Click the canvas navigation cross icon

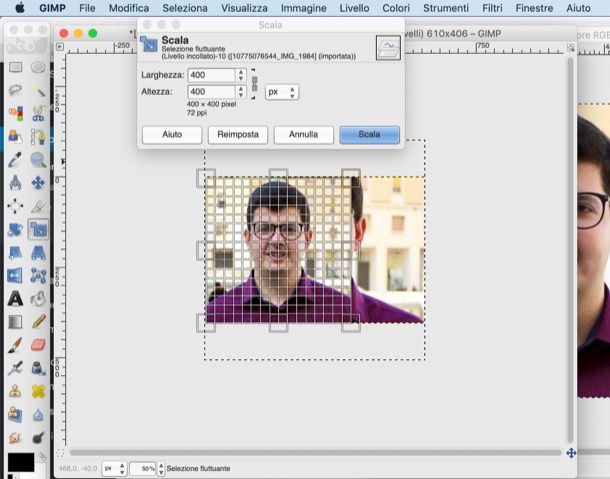click(571, 453)
